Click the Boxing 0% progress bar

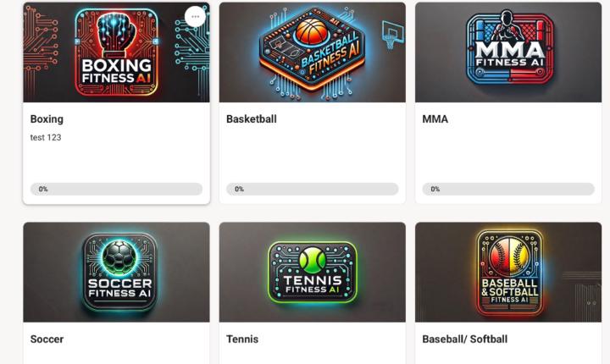[116, 189]
